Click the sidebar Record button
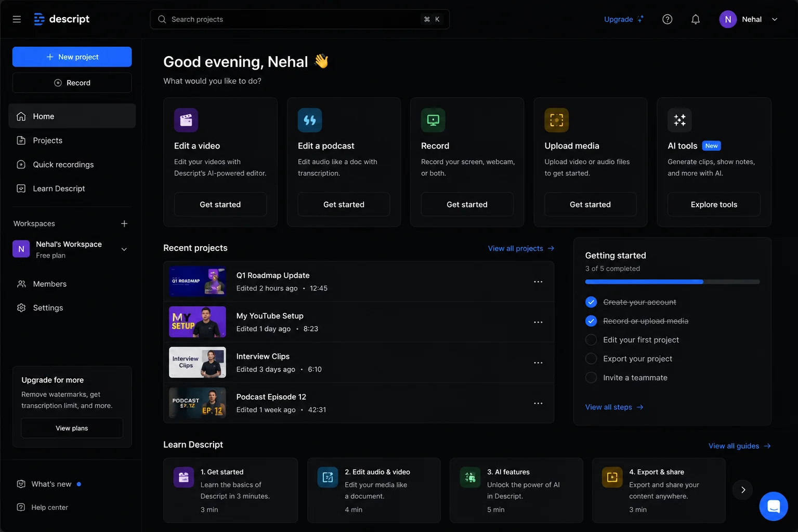Image resolution: width=798 pixels, height=532 pixels. click(72, 83)
